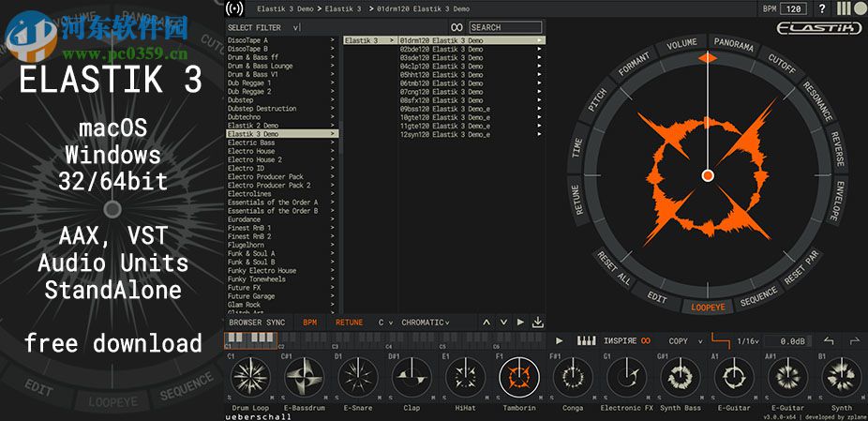Open the CHROMATIC scale dropdown
The image size is (868, 421).
(426, 323)
